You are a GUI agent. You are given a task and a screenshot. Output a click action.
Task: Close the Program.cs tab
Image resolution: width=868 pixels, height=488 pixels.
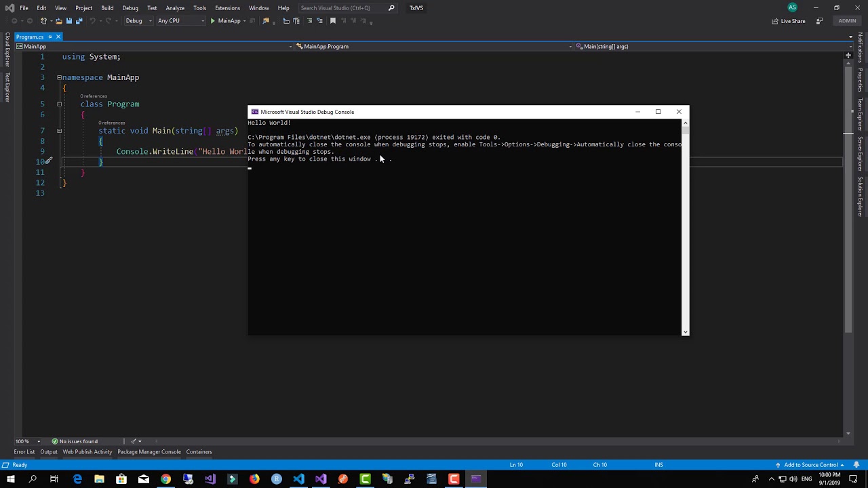click(x=58, y=37)
